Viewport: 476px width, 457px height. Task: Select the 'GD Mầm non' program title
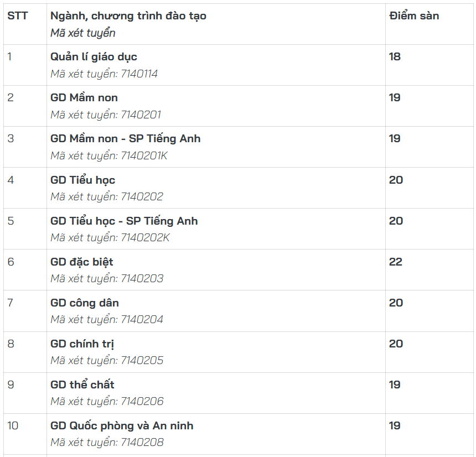[84, 97]
